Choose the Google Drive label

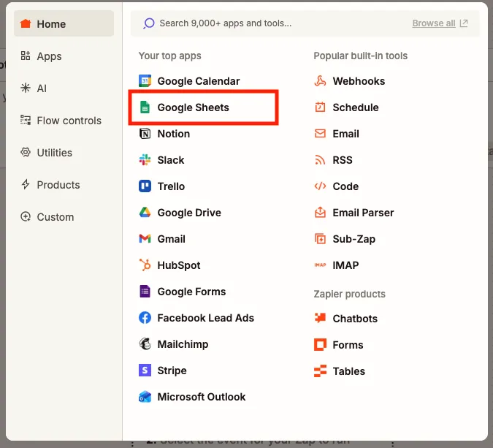coord(189,213)
